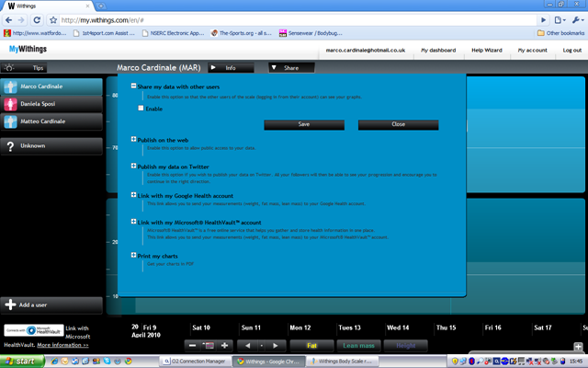Open My dashboard in top navigation
Image resolution: width=588 pixels, height=368 pixels.
tap(438, 51)
